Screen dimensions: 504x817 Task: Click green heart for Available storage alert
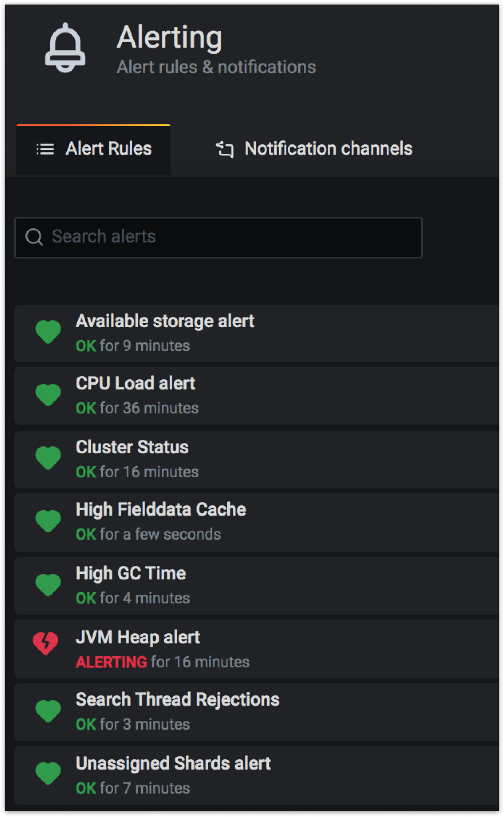[x=48, y=332]
